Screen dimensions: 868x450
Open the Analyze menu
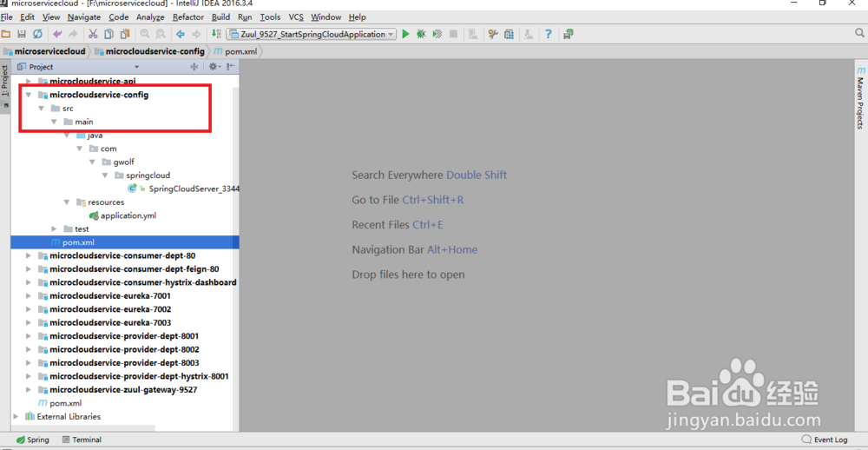(150, 17)
